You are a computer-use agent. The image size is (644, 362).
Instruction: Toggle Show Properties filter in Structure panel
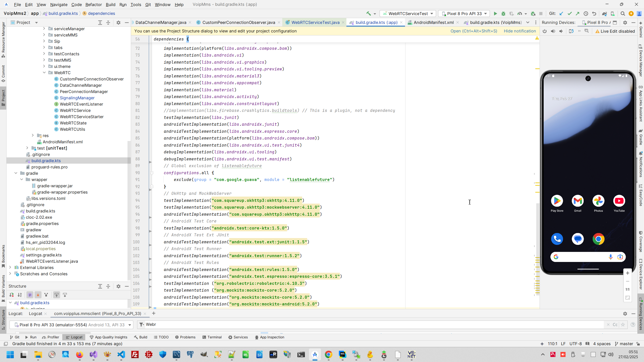coord(30,295)
